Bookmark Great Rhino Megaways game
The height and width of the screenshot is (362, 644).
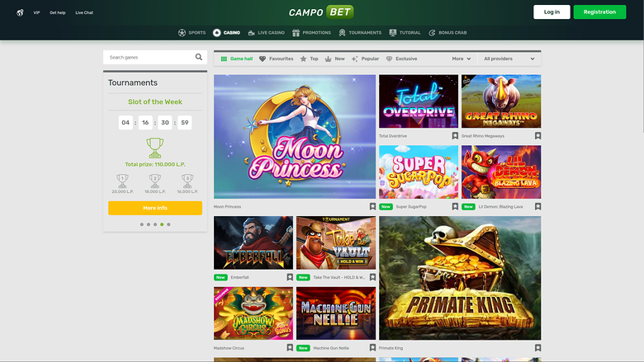(537, 136)
